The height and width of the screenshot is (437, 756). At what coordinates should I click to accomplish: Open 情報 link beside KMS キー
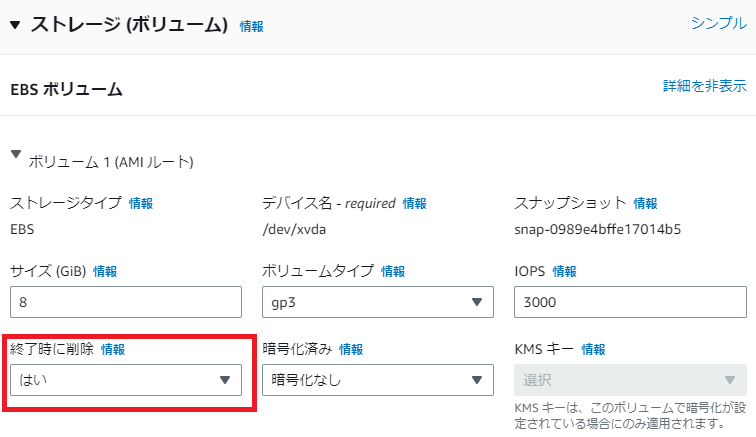click(593, 349)
